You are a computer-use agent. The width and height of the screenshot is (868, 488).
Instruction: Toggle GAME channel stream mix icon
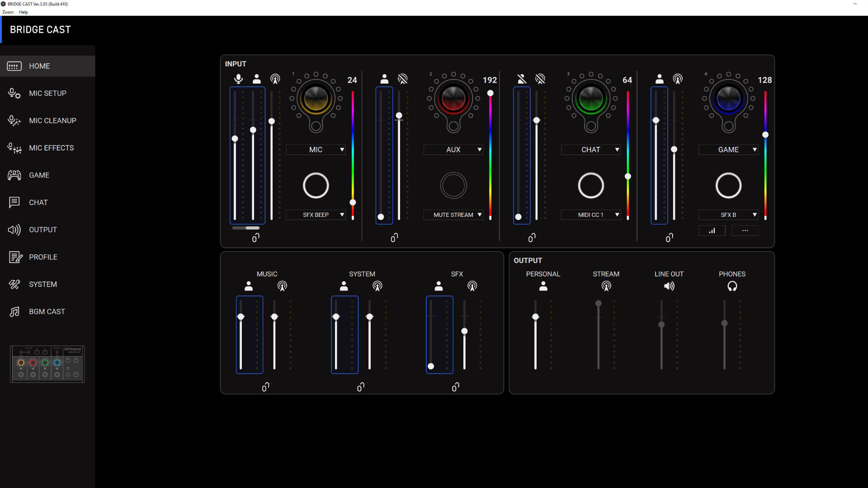[677, 79]
